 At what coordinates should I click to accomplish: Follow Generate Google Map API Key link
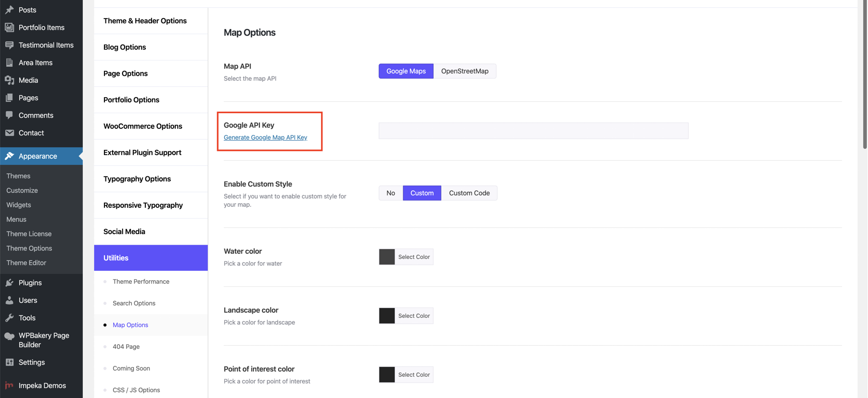(x=265, y=137)
